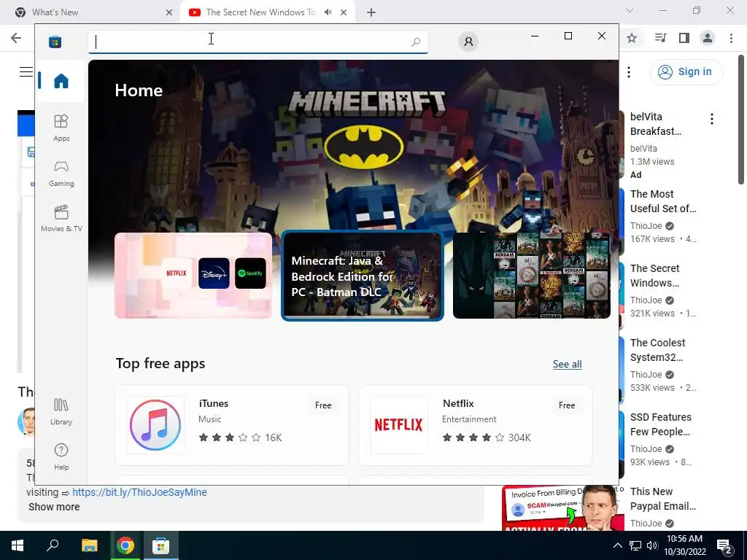Open Netflix Disney+ Spotify banner card

click(193, 275)
